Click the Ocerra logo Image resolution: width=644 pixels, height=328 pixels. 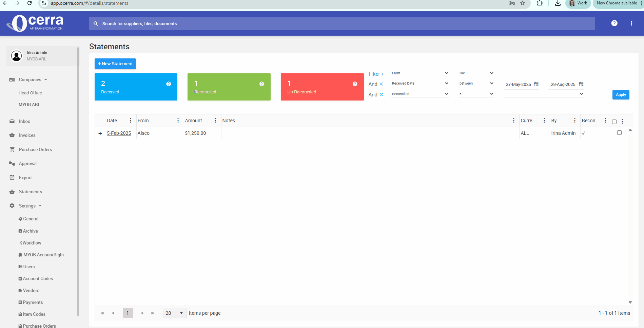click(x=35, y=23)
